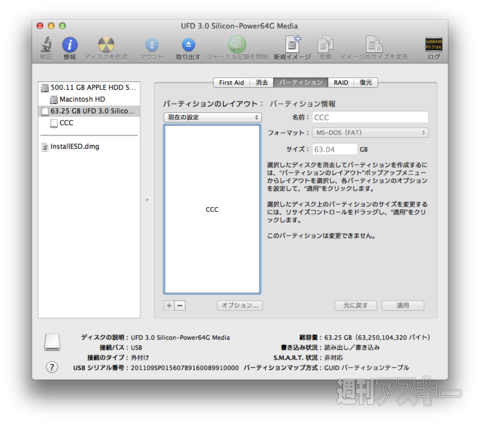
Task: Click the size field showing 63.04
Action: pyautogui.click(x=335, y=149)
